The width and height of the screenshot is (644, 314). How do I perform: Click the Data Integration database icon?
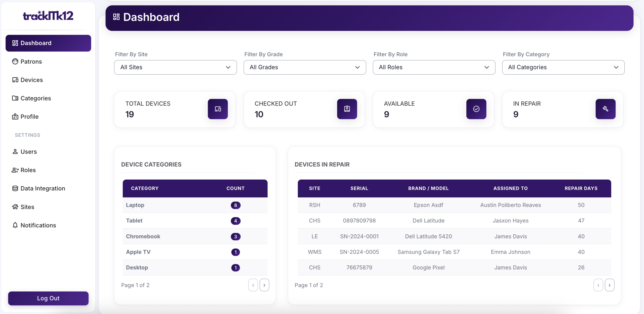[15, 188]
